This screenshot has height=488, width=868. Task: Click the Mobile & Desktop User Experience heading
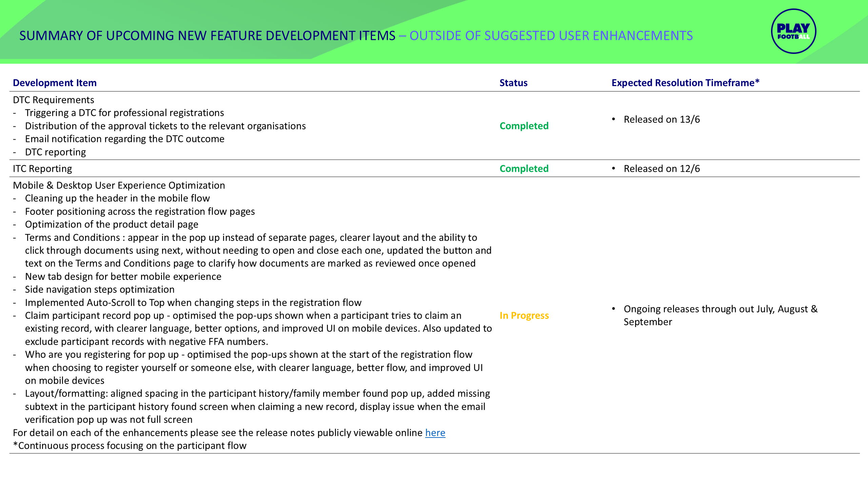pos(119,185)
